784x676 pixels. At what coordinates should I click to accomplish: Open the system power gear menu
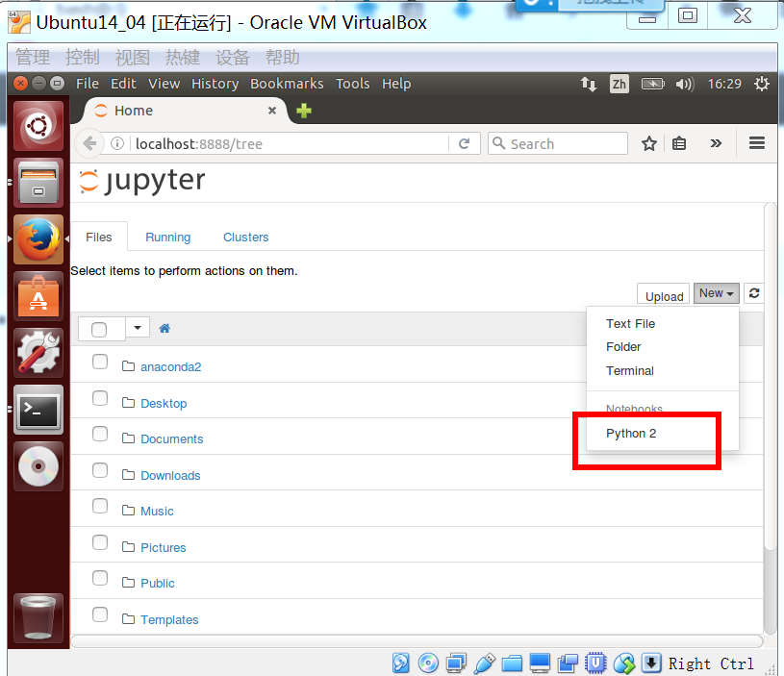pos(762,84)
